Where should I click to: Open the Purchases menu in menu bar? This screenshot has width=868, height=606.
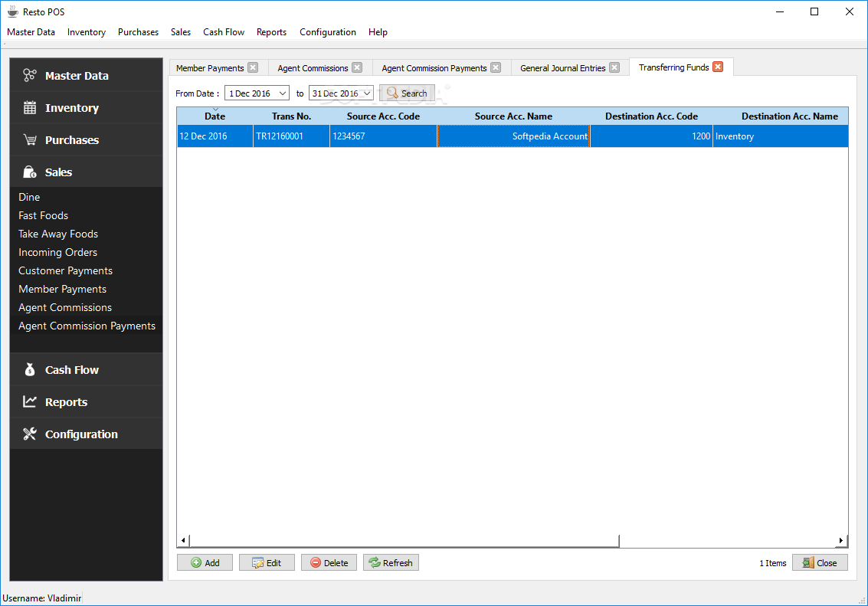point(138,32)
